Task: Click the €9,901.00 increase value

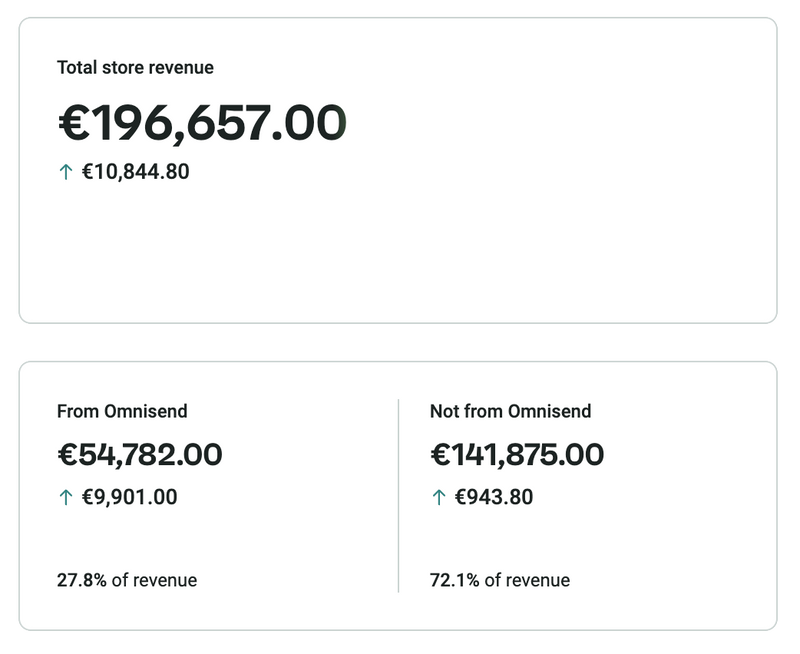Action: [x=129, y=497]
